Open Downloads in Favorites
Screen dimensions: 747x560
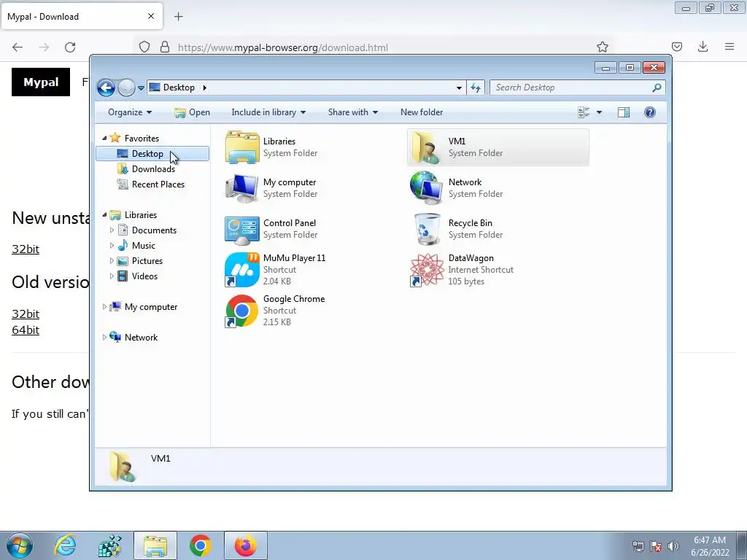tap(152, 169)
